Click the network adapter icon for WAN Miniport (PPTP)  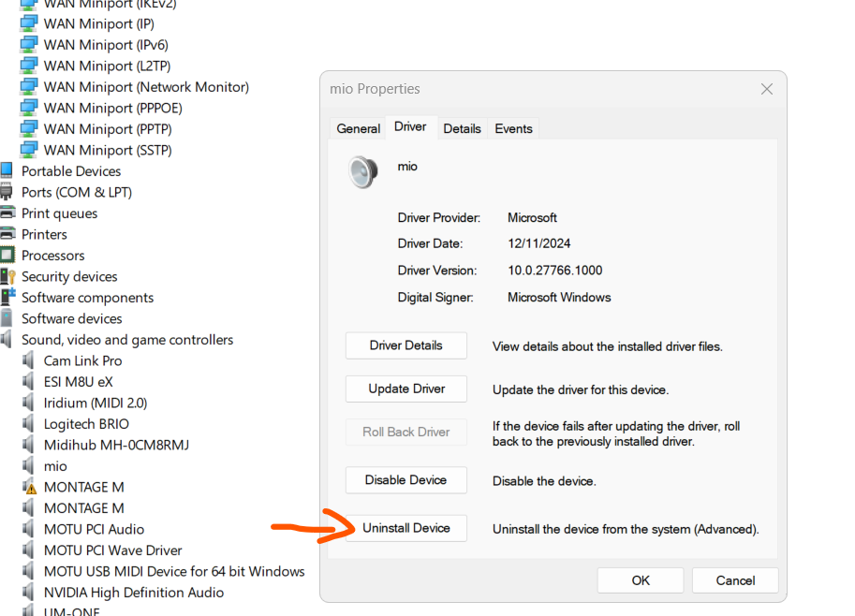(29, 129)
